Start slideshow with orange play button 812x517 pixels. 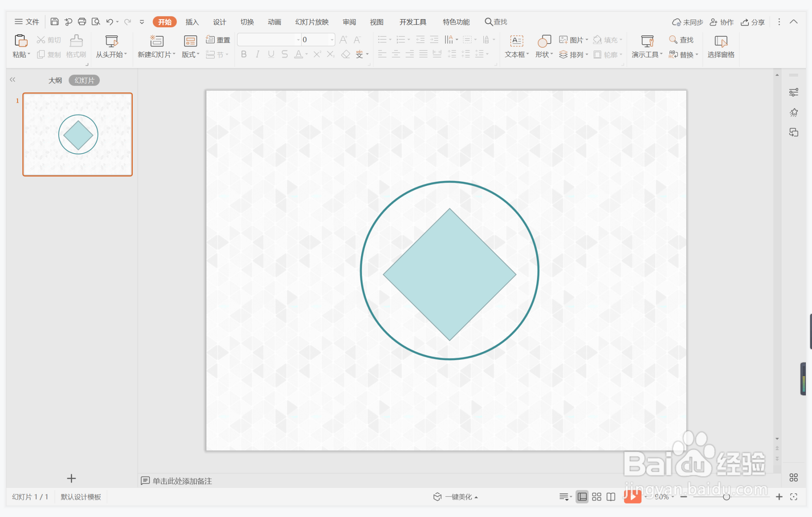[x=632, y=496]
